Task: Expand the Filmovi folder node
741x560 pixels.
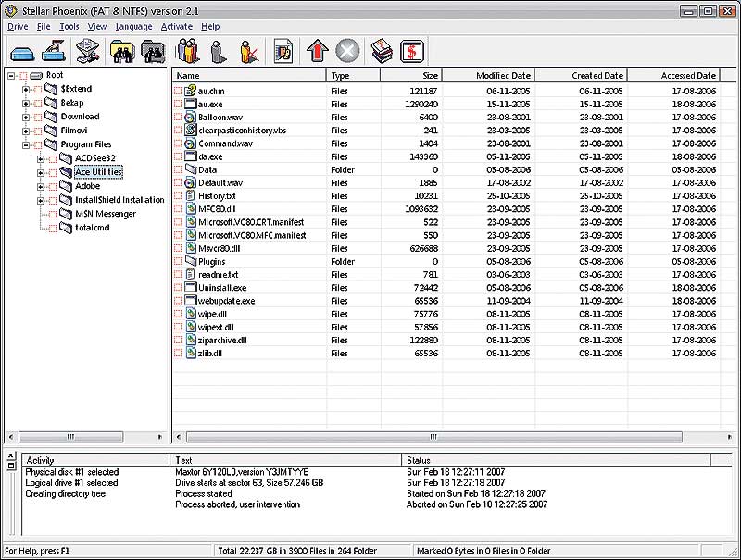Action: point(26,131)
